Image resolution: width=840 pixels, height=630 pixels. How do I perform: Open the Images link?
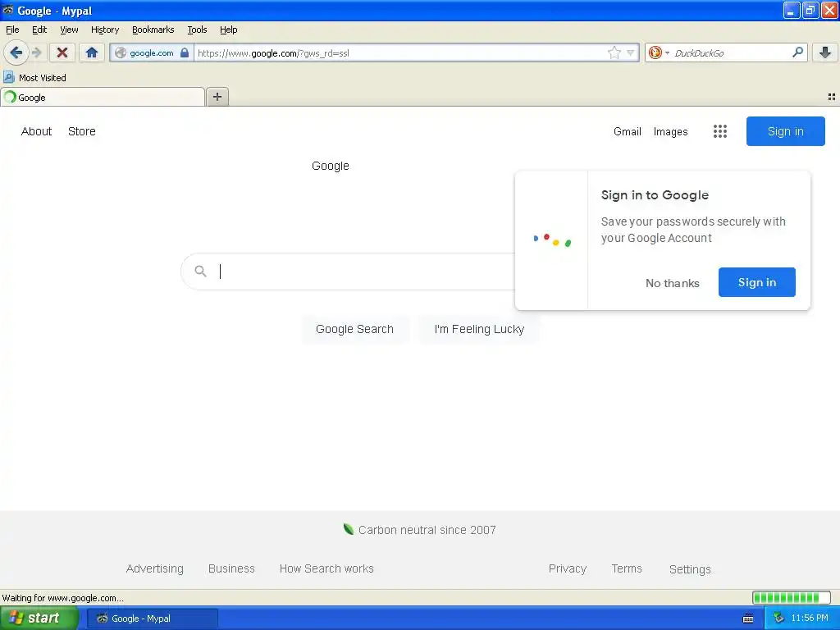(x=670, y=131)
